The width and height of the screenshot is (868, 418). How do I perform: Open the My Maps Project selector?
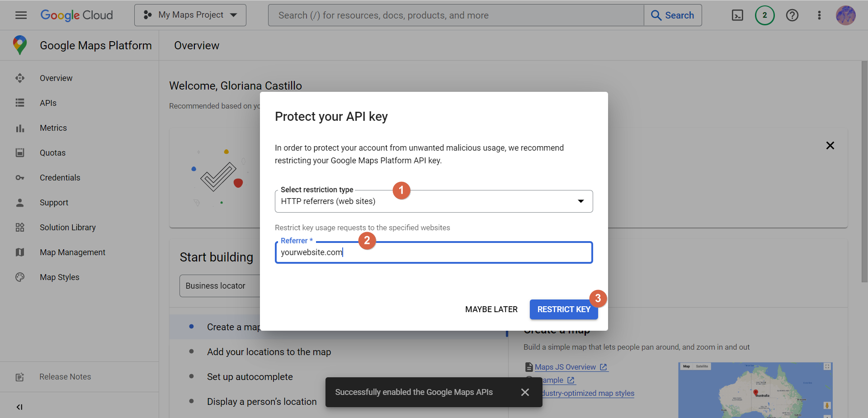pyautogui.click(x=190, y=15)
